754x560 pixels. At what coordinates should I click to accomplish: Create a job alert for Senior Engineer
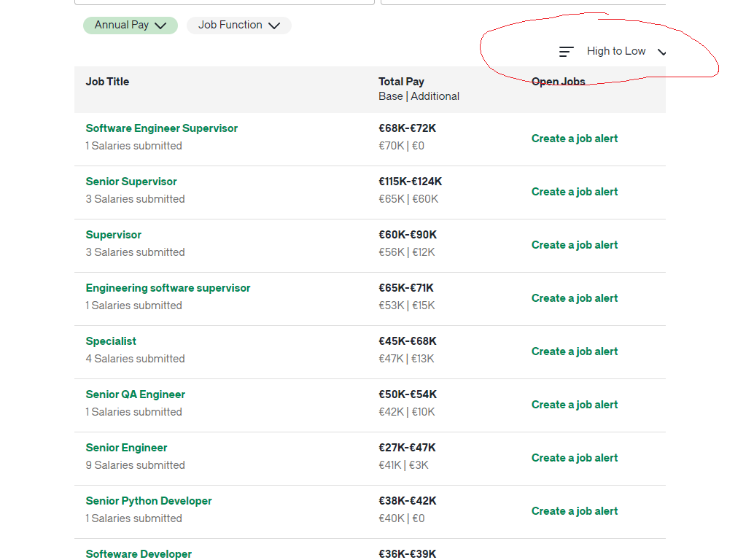[x=575, y=458]
